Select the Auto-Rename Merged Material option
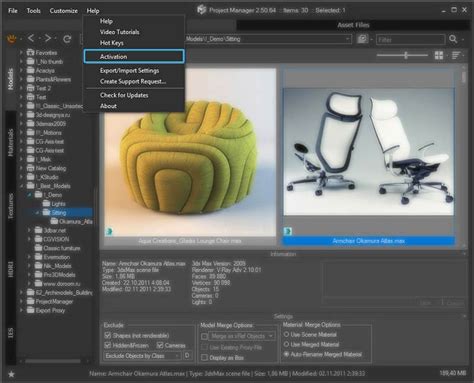The width and height of the screenshot is (474, 383). [x=286, y=354]
